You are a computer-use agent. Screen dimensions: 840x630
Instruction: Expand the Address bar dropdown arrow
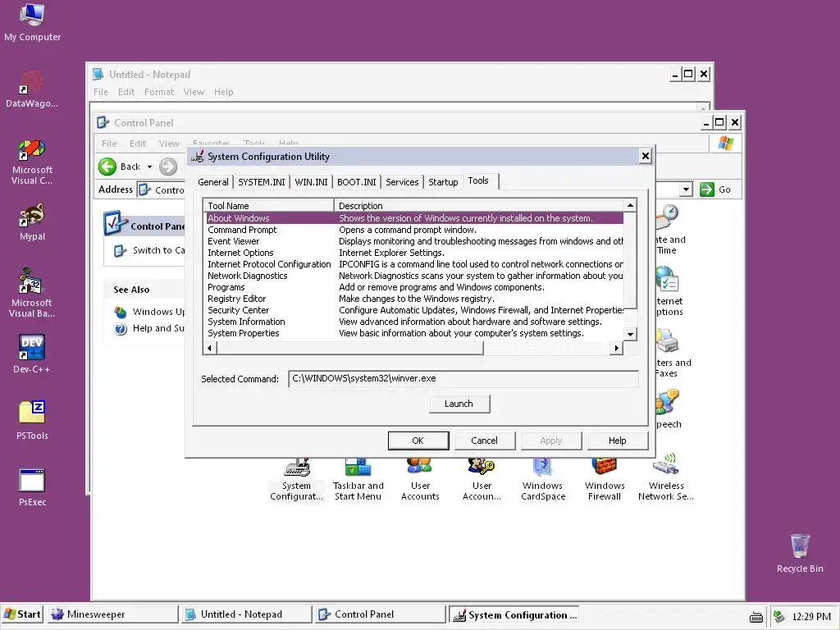point(686,189)
